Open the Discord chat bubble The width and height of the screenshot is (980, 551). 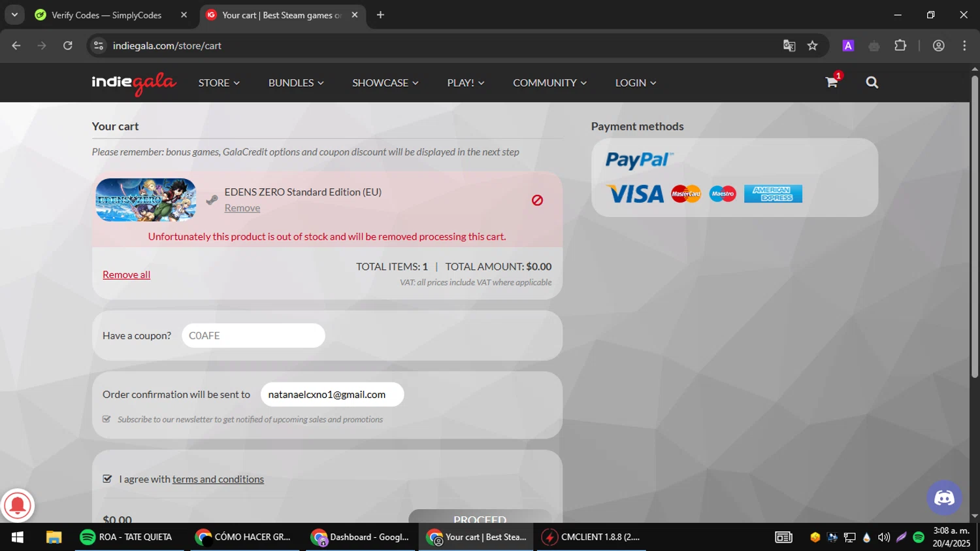pyautogui.click(x=944, y=498)
